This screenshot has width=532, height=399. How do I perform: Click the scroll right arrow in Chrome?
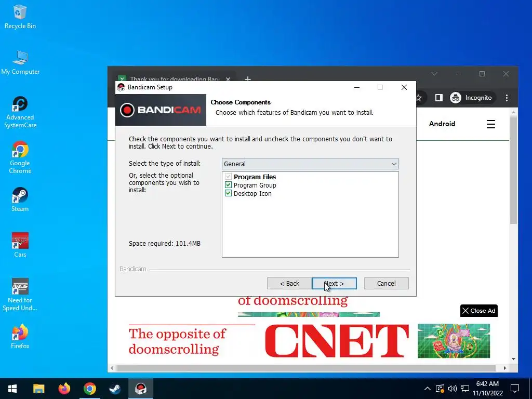coord(504,368)
